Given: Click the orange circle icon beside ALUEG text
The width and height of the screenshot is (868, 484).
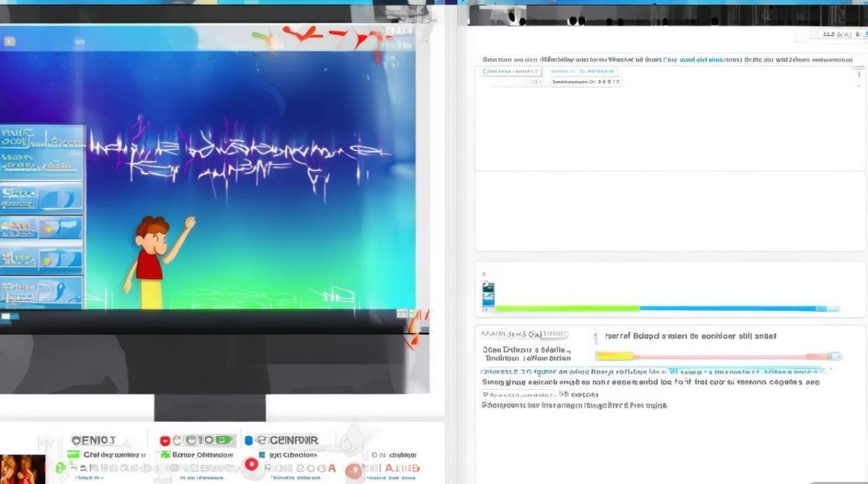Looking at the screenshot, I should pyautogui.click(x=353, y=470).
